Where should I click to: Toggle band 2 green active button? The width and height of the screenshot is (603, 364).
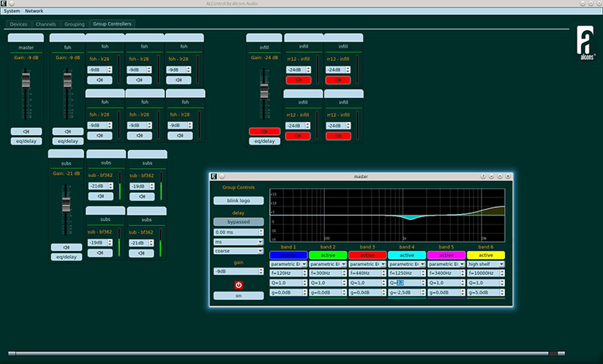click(x=327, y=255)
